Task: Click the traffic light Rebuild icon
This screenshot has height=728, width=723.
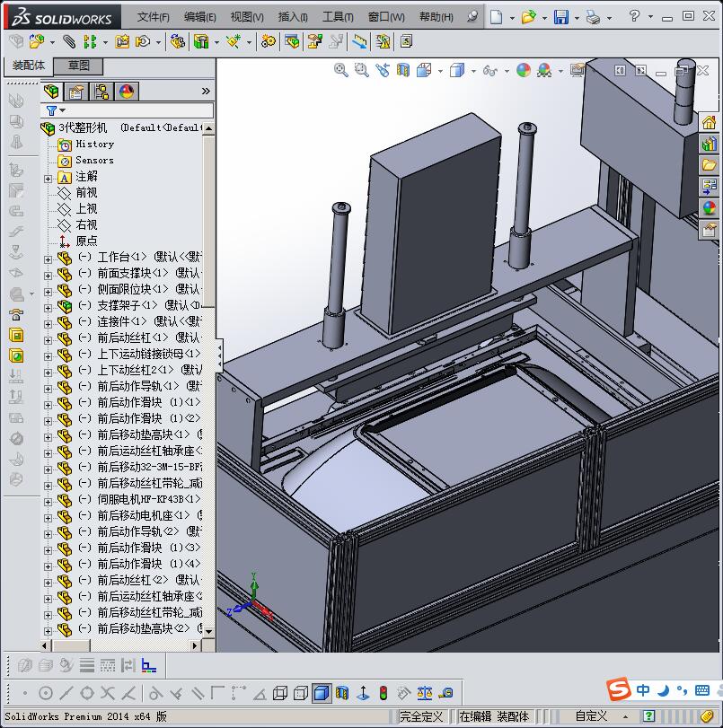Action: click(383, 693)
